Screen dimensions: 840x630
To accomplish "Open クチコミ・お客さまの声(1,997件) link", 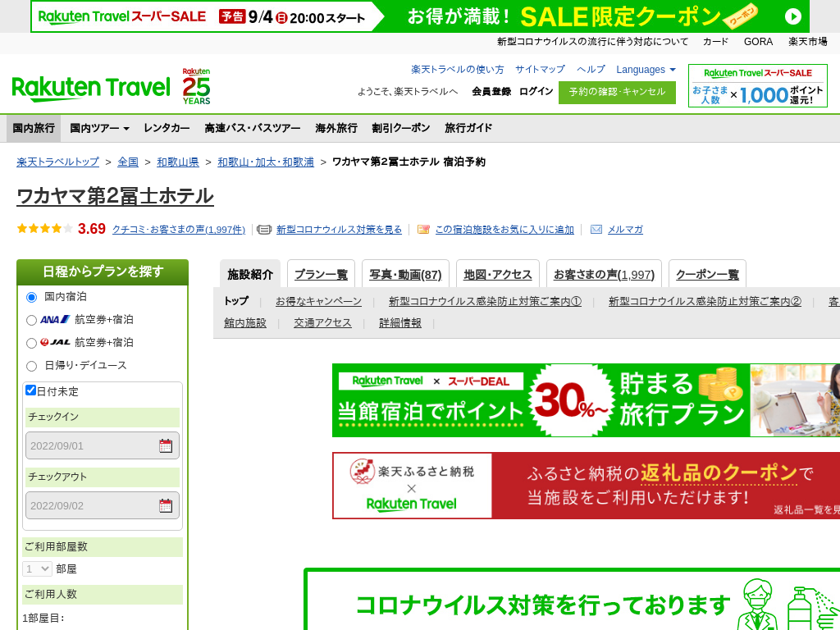I will tap(178, 230).
